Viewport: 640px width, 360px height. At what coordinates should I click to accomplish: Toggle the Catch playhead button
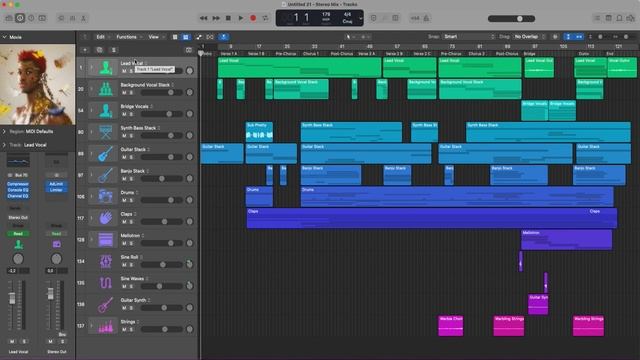pos(224,37)
